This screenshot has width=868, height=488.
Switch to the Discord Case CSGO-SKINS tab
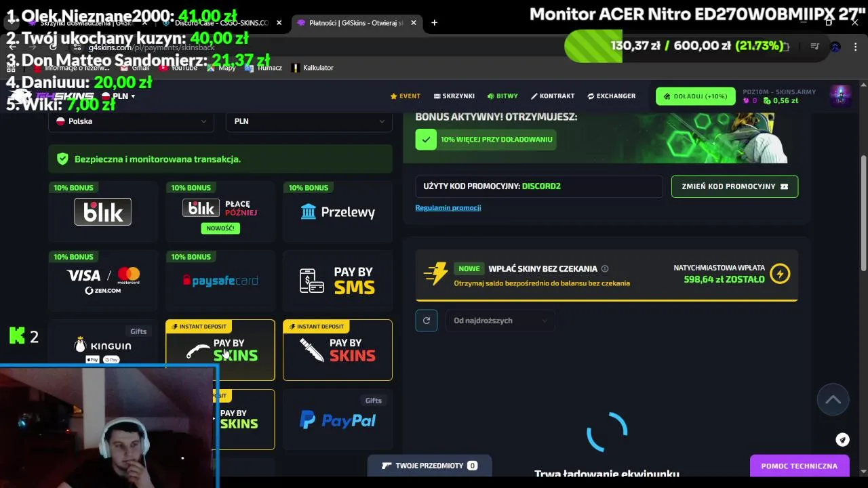[x=222, y=22]
